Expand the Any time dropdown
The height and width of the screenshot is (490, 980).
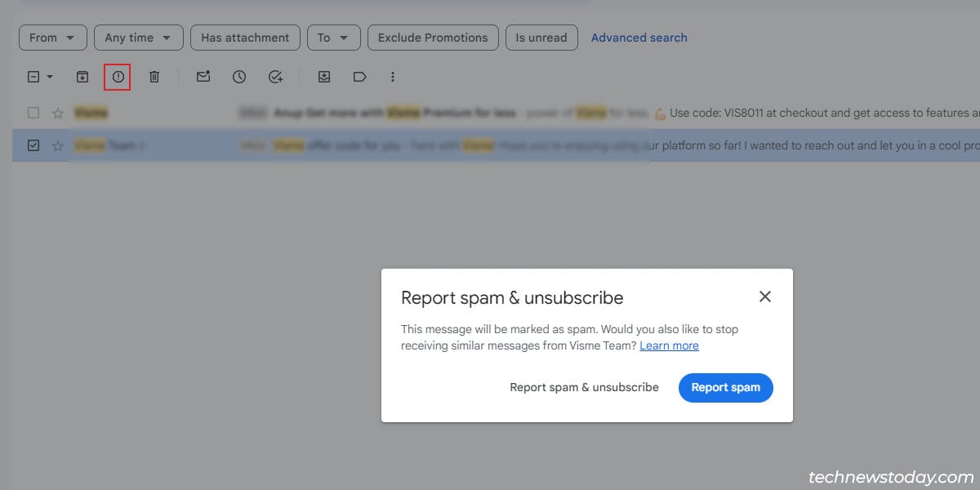(x=138, y=37)
